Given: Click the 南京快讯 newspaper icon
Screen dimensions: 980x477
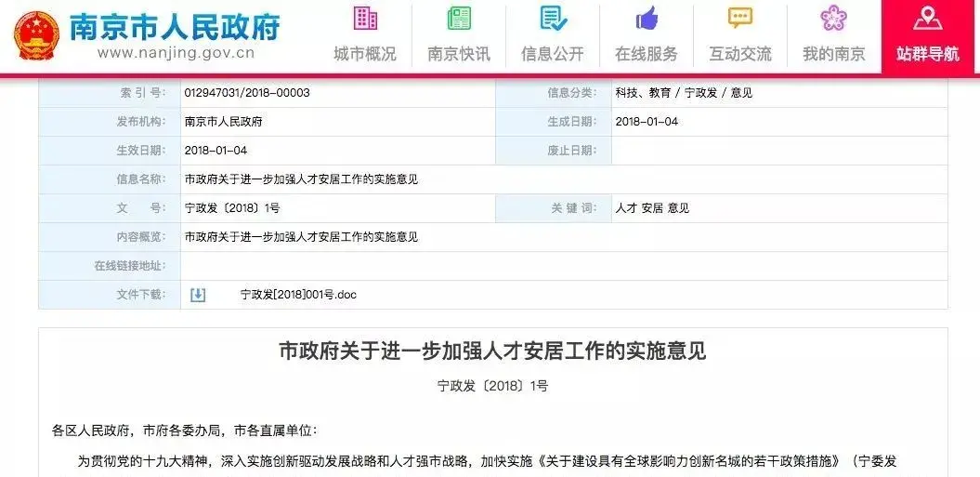Looking at the screenshot, I should click(459, 19).
